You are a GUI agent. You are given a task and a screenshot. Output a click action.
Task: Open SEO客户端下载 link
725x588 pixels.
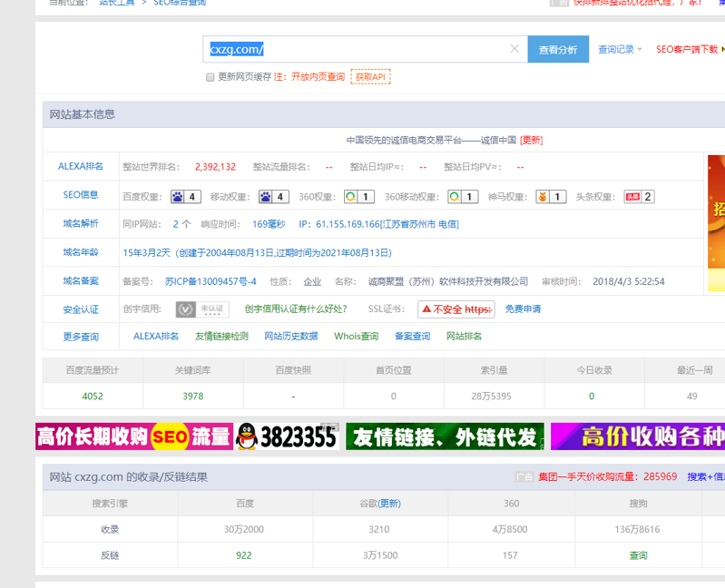point(687,50)
